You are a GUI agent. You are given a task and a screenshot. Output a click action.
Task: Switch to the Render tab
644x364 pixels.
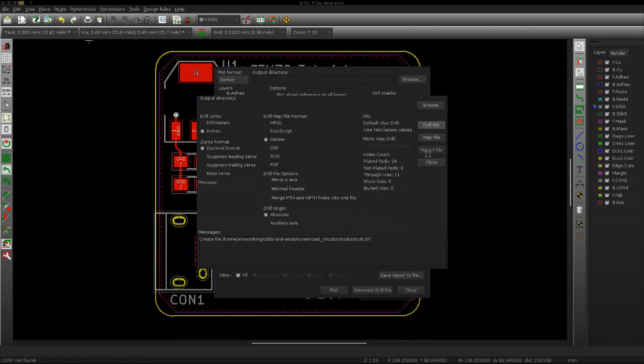coord(618,53)
